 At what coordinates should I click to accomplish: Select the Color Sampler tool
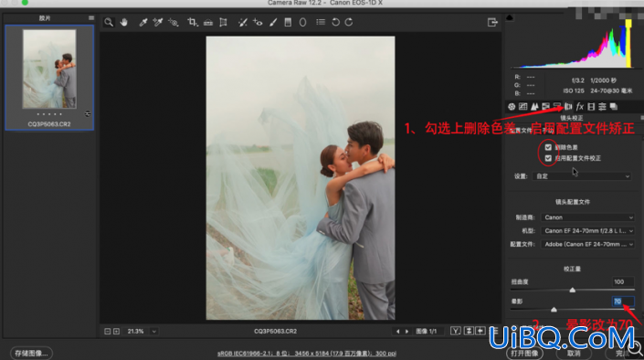tap(158, 22)
